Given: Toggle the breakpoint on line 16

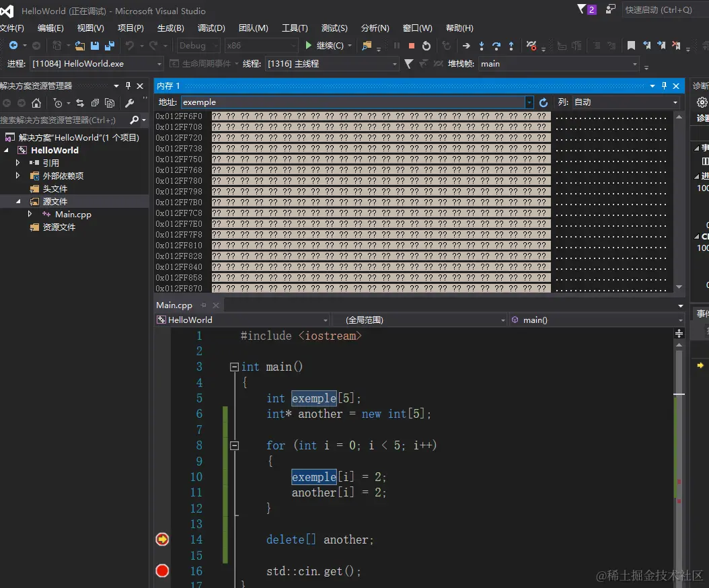Looking at the screenshot, I should click(x=162, y=571).
